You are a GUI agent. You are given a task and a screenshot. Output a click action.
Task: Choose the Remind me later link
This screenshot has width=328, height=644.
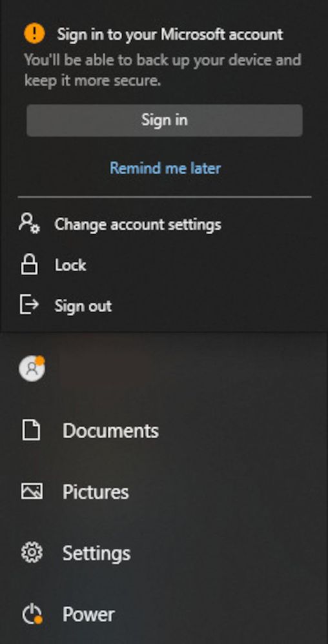(165, 168)
